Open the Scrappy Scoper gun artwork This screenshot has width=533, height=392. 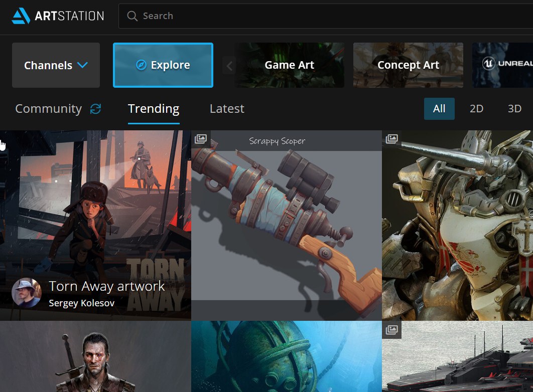click(287, 226)
